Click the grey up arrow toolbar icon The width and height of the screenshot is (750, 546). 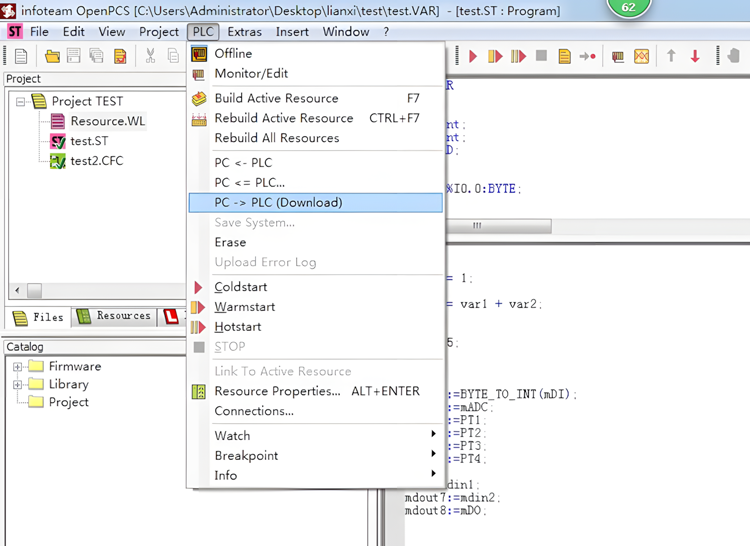pyautogui.click(x=671, y=56)
